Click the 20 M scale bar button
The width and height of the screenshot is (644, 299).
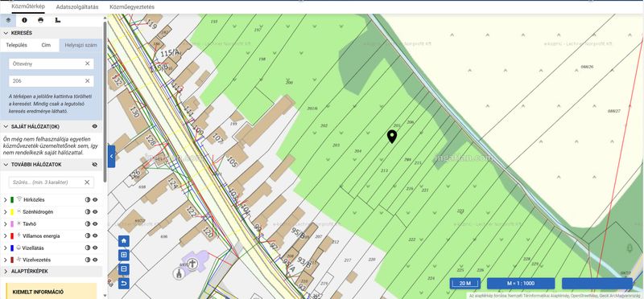point(465,284)
